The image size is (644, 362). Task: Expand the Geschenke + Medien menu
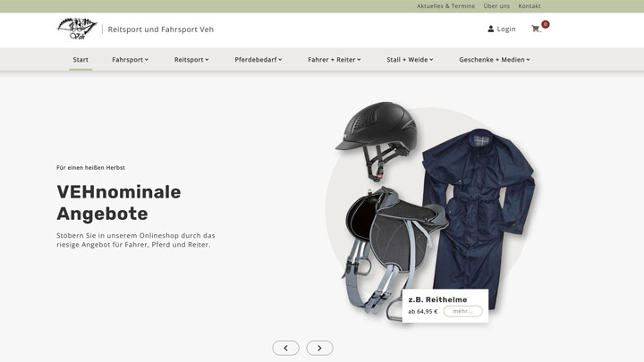point(495,60)
